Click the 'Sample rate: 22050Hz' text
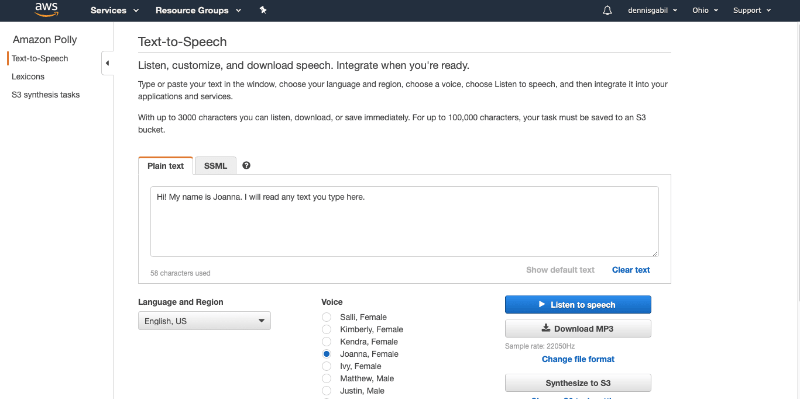The width and height of the screenshot is (800, 400). tap(540, 346)
